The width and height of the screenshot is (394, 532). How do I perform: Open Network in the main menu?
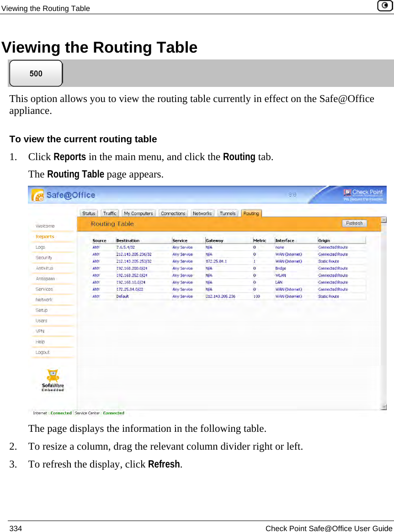pyautogui.click(x=44, y=300)
